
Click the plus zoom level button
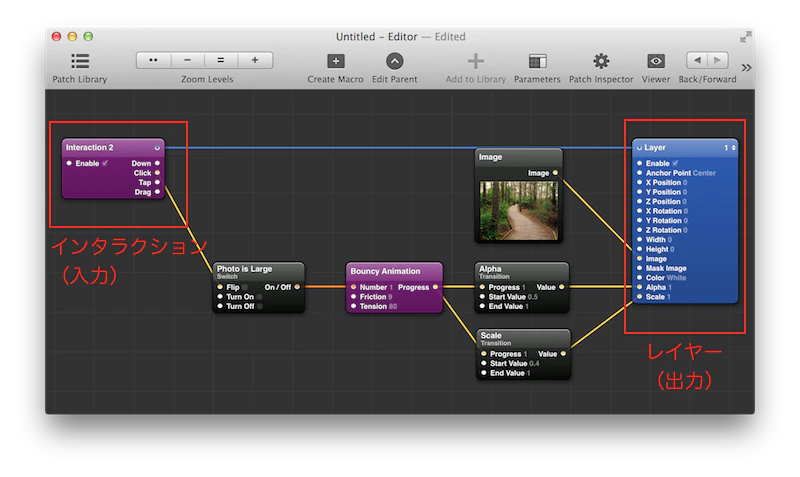[x=255, y=60]
